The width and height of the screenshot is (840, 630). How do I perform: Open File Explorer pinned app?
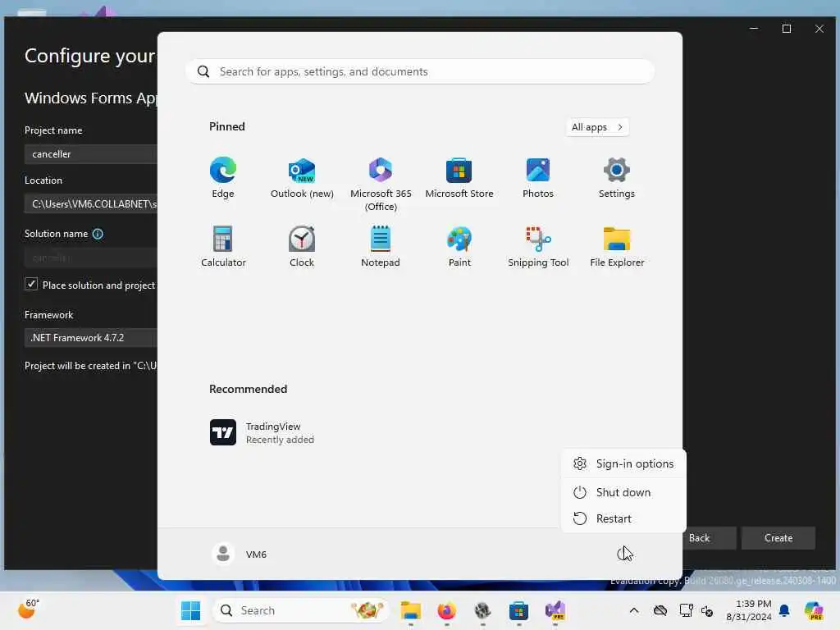pos(617,247)
